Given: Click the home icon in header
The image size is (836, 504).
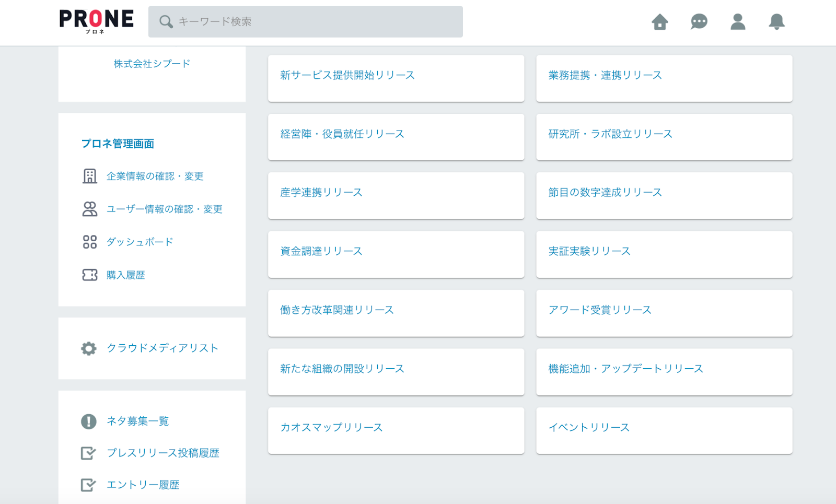Looking at the screenshot, I should pos(660,22).
